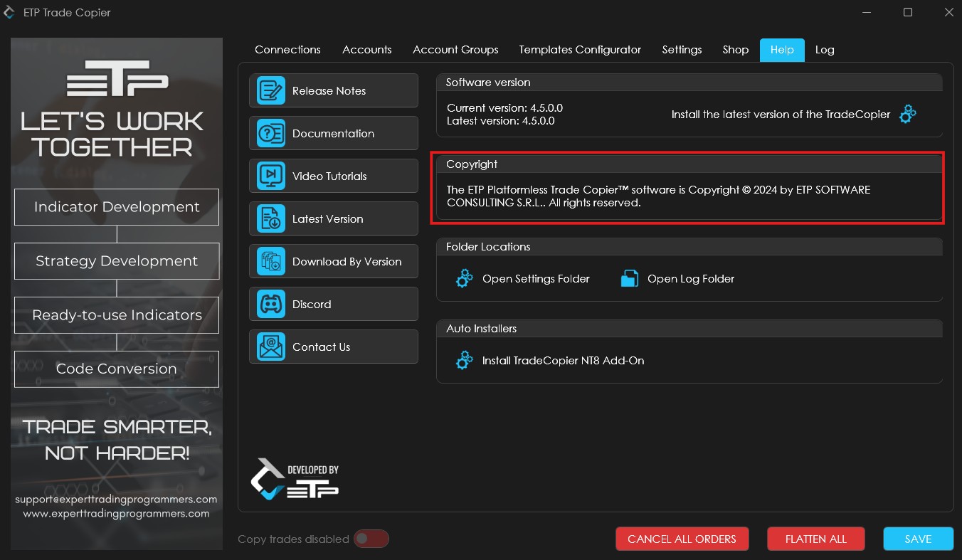Click the Discord logo icon
This screenshot has width=962, height=560.
[270, 305]
